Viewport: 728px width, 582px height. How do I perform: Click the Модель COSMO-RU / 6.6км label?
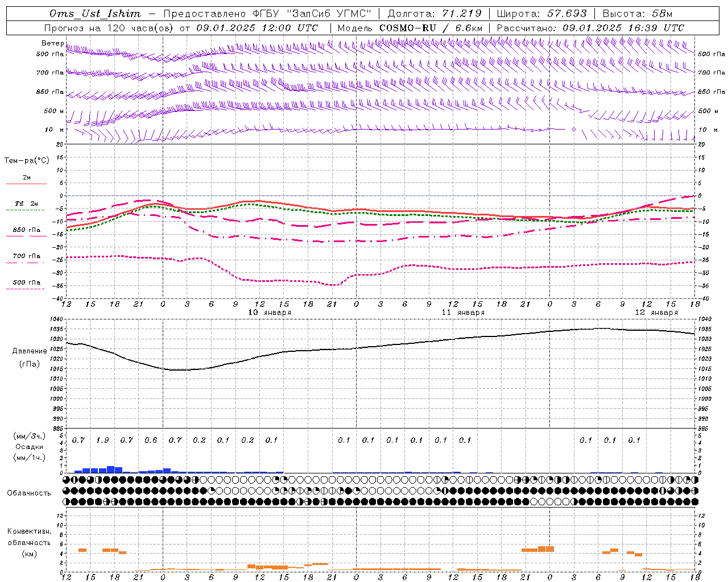tap(410, 28)
